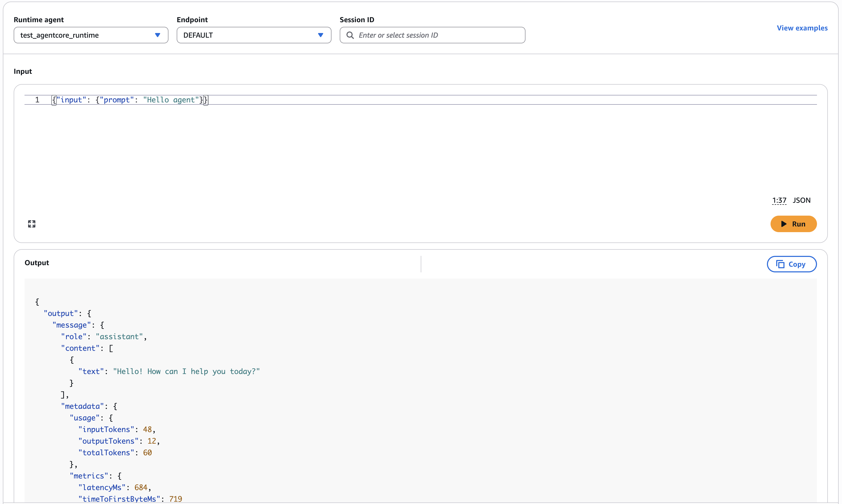
Task: Click the "Hello agent" prompt value
Action: click(171, 100)
